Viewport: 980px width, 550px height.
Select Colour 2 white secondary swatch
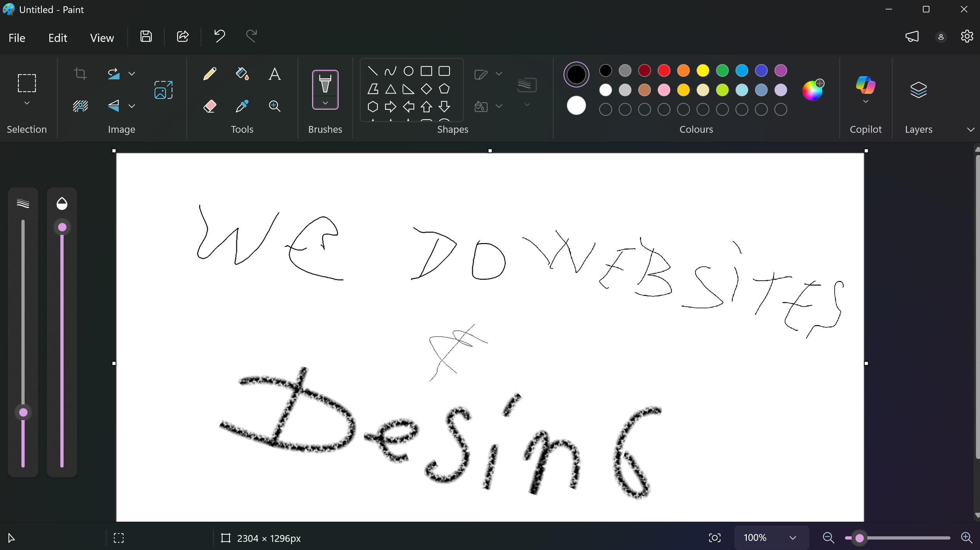(576, 105)
